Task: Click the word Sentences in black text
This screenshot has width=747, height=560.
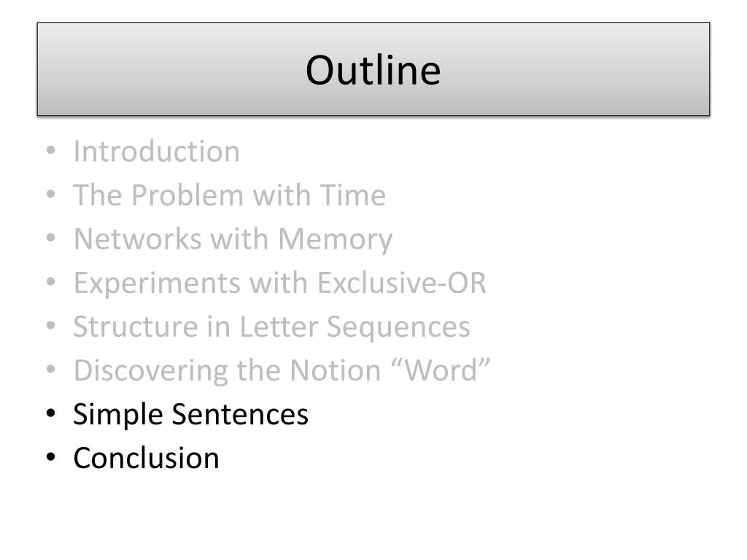Action: [240, 414]
